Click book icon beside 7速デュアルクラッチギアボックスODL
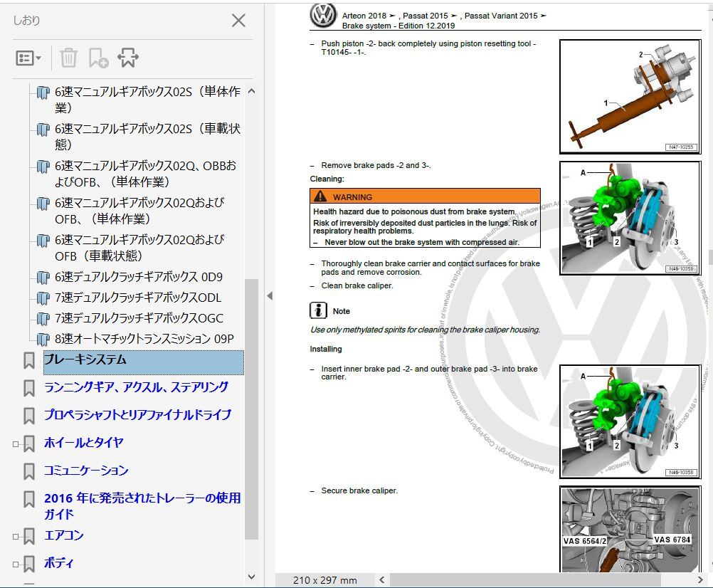Viewport: 713px width, 588px height. coord(43,298)
